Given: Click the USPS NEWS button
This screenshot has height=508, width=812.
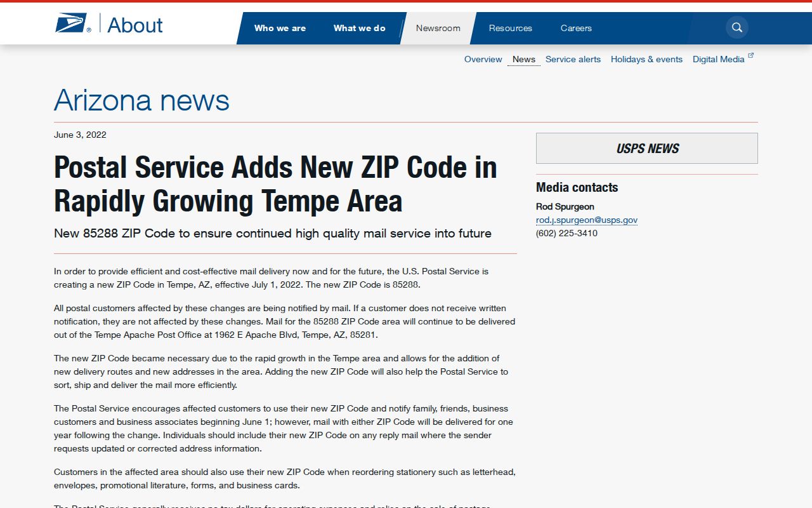Looking at the screenshot, I should (647, 149).
